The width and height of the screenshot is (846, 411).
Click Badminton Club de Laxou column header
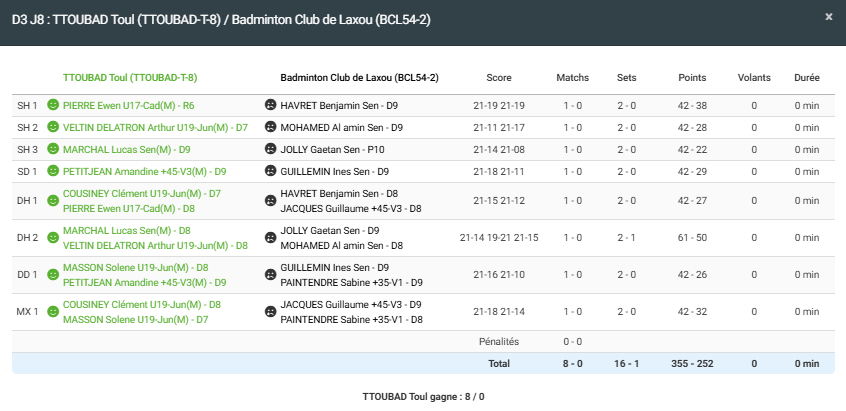pos(359,77)
